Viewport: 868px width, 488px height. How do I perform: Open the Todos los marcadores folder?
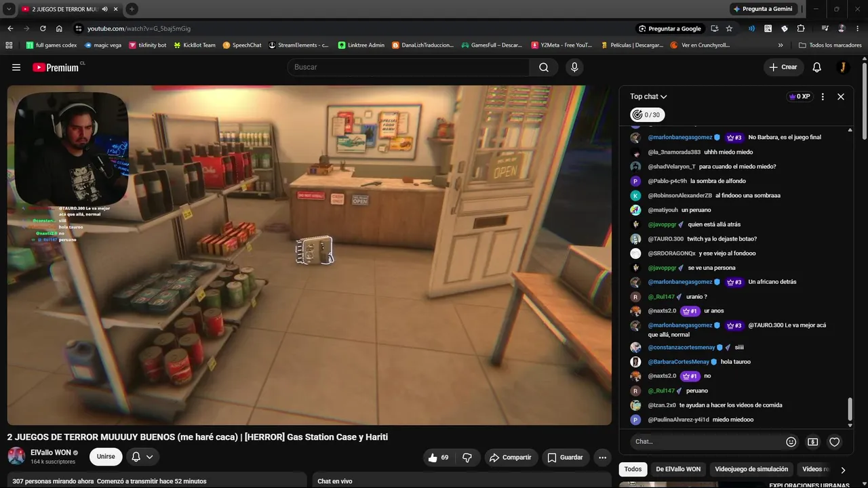(830, 45)
